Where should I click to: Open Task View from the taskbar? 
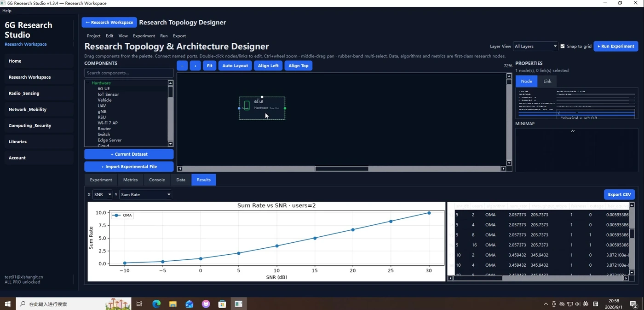139,304
